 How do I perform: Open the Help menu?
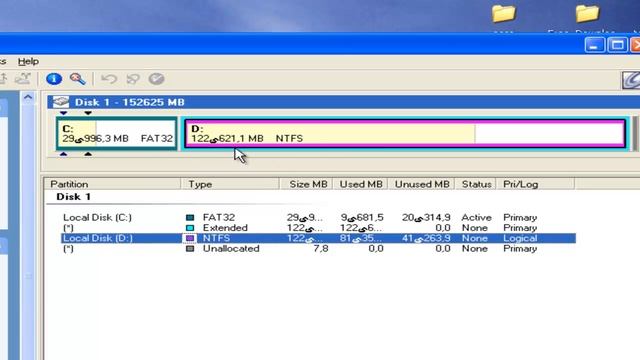click(x=28, y=62)
